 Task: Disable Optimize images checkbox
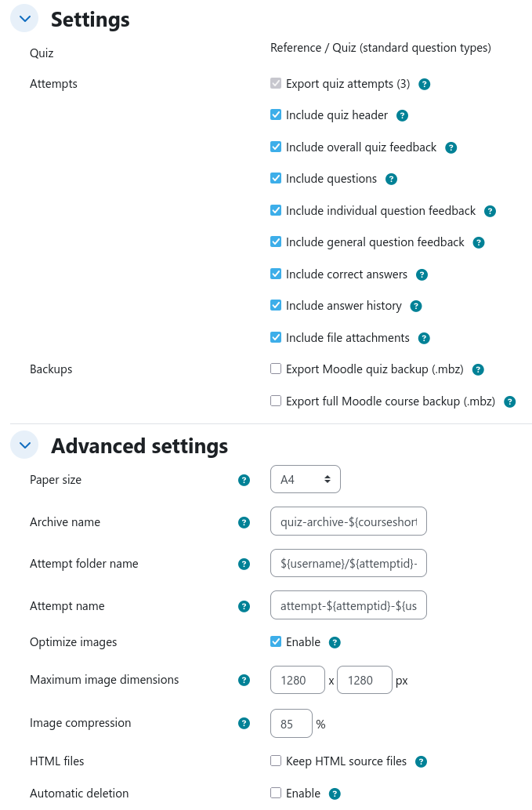[276, 641]
